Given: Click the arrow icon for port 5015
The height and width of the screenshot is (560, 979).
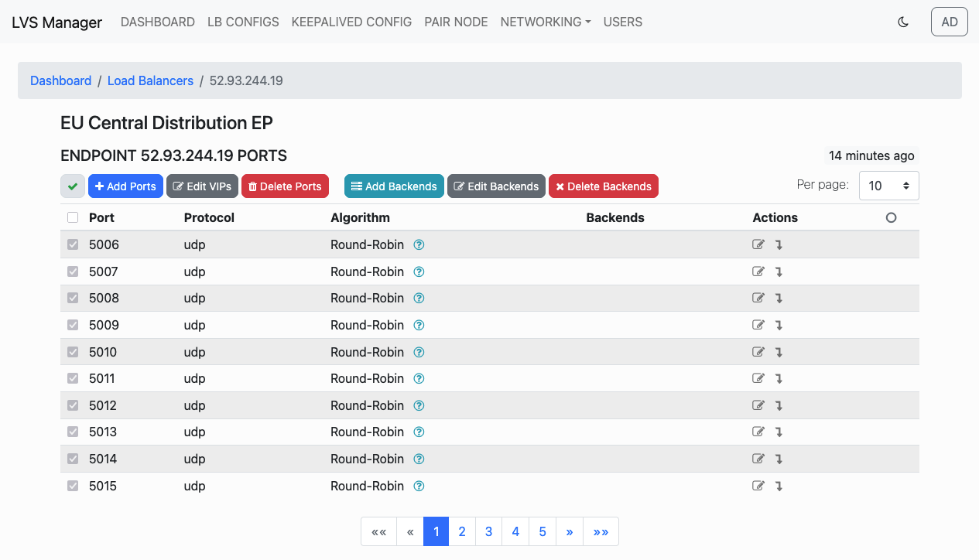Looking at the screenshot, I should [x=779, y=487].
